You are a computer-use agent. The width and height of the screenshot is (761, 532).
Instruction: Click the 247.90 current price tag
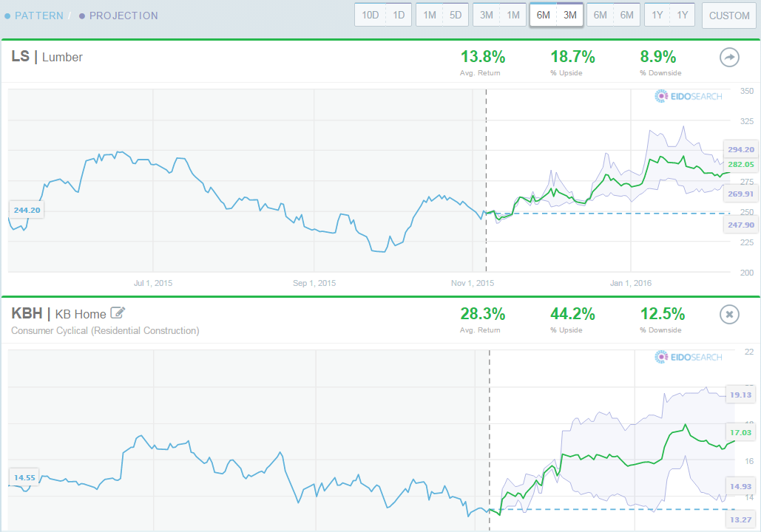pos(740,225)
